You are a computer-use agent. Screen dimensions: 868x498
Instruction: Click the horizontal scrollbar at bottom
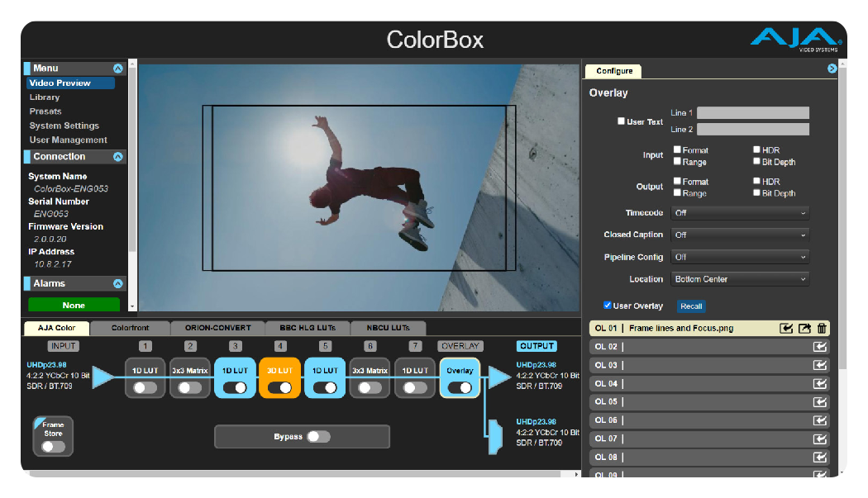click(x=294, y=474)
